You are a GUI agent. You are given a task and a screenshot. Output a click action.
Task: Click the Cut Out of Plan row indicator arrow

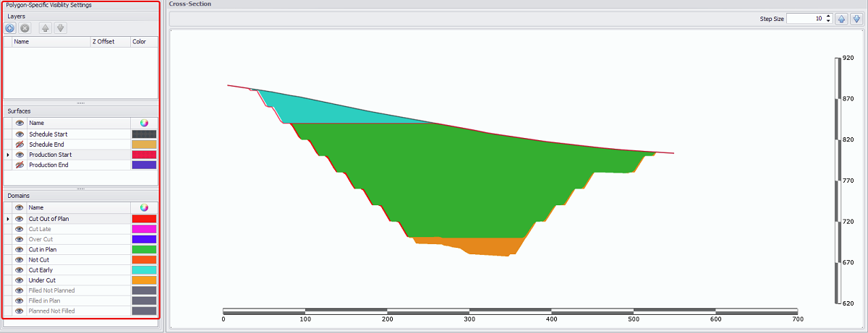click(x=8, y=218)
